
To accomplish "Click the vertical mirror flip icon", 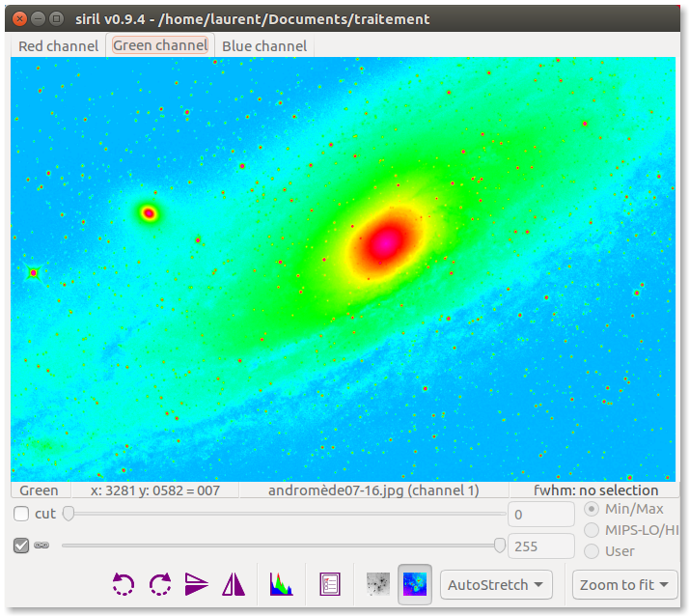I will [197, 584].
